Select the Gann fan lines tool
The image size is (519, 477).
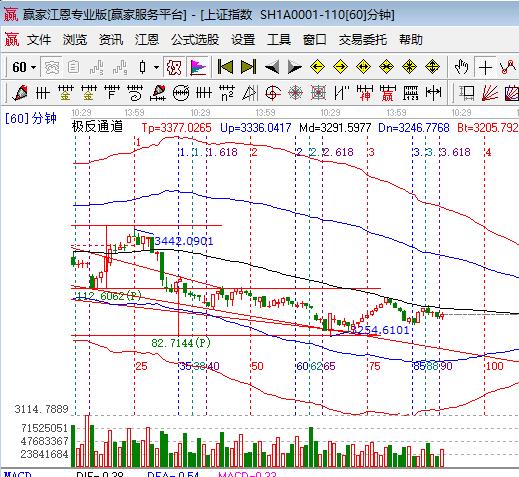click(x=490, y=93)
